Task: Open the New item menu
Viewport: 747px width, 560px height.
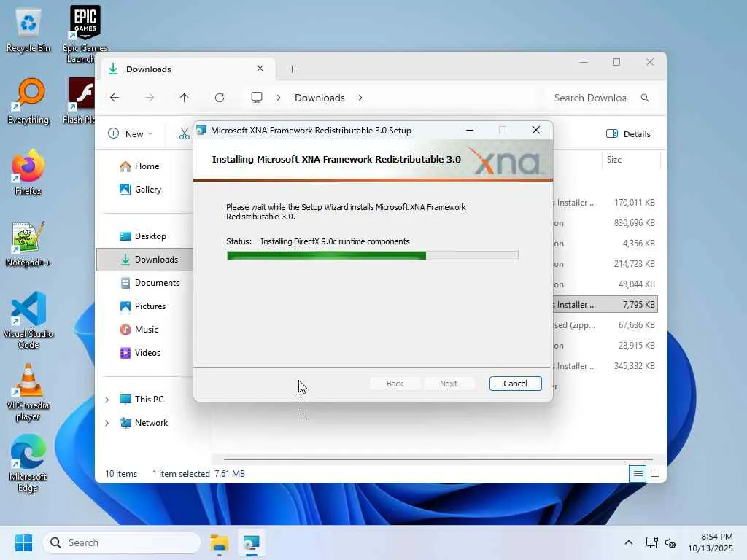Action: [x=130, y=134]
